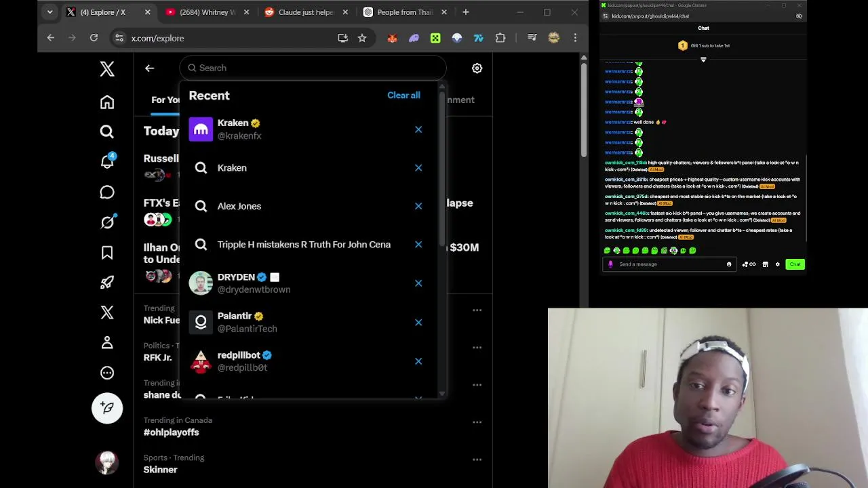Select the For You tab on Explore
Screen dimensions: 868x488
click(x=165, y=100)
